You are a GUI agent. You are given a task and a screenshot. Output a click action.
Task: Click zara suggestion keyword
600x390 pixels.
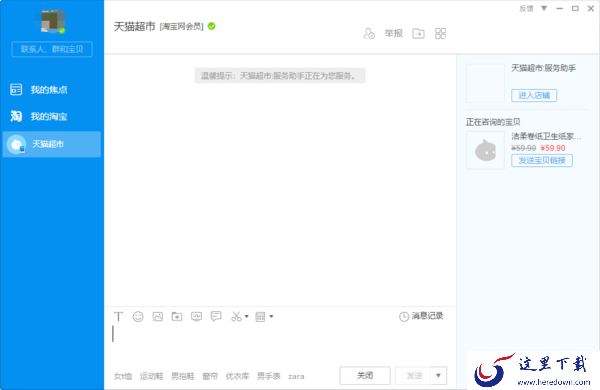point(296,377)
